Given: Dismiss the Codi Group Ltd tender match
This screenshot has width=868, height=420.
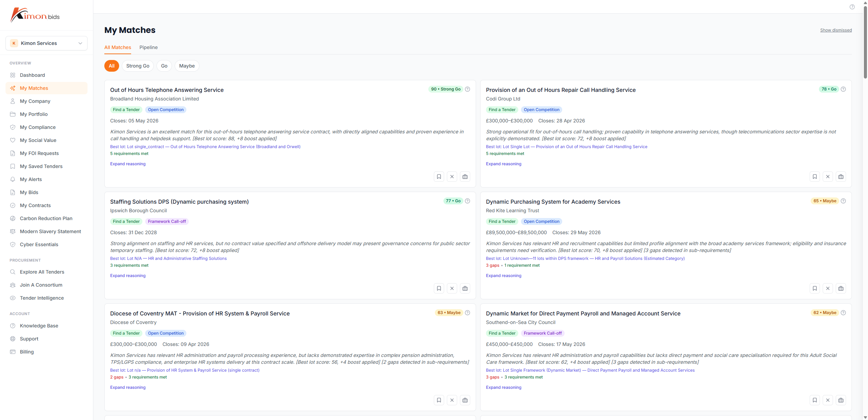Looking at the screenshot, I should [828, 177].
